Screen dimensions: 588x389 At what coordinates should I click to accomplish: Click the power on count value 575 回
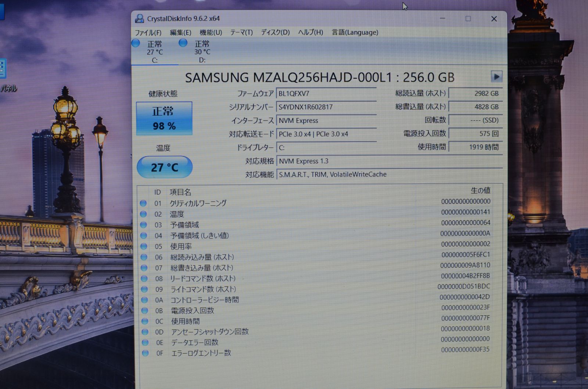pos(476,134)
